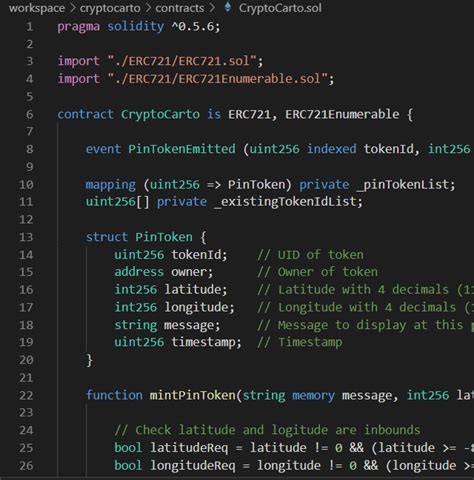Click the "./ERC721/ERC721.sol" import path
This screenshot has width=474, height=480.
(x=182, y=61)
